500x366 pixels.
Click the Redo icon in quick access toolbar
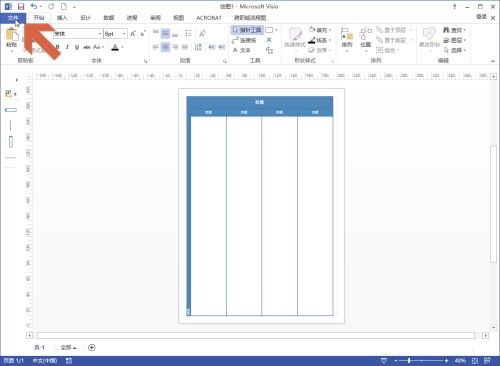tap(51, 6)
